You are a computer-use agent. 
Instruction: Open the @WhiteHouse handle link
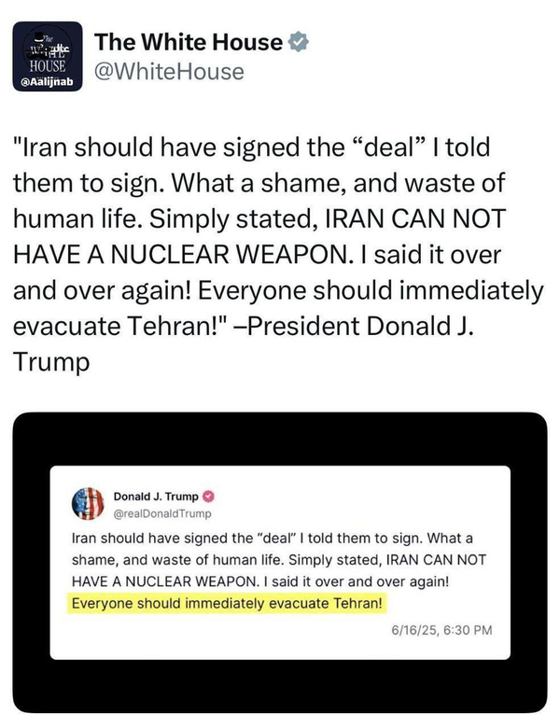(x=170, y=71)
